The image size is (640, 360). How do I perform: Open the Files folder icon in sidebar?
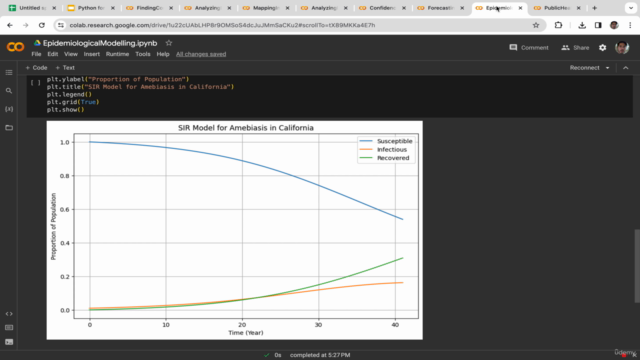(9, 128)
